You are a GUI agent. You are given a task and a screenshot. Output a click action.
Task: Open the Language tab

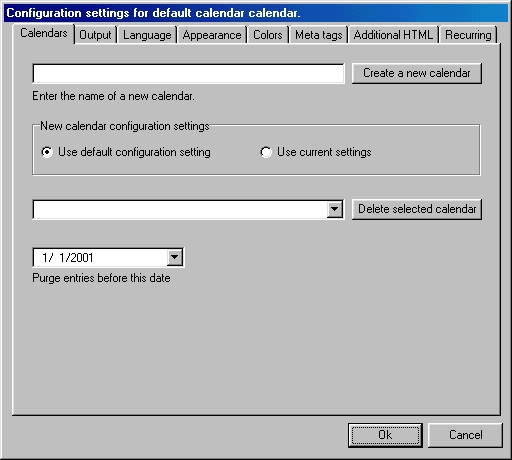[147, 35]
